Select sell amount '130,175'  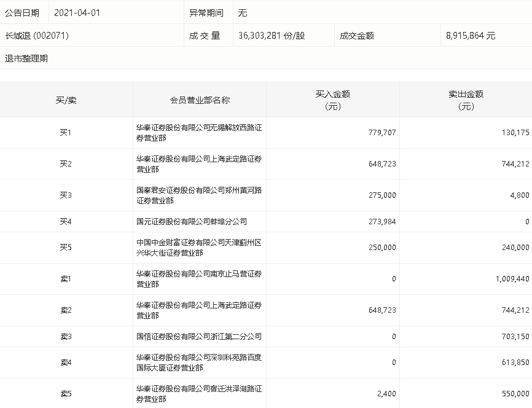click(x=515, y=132)
